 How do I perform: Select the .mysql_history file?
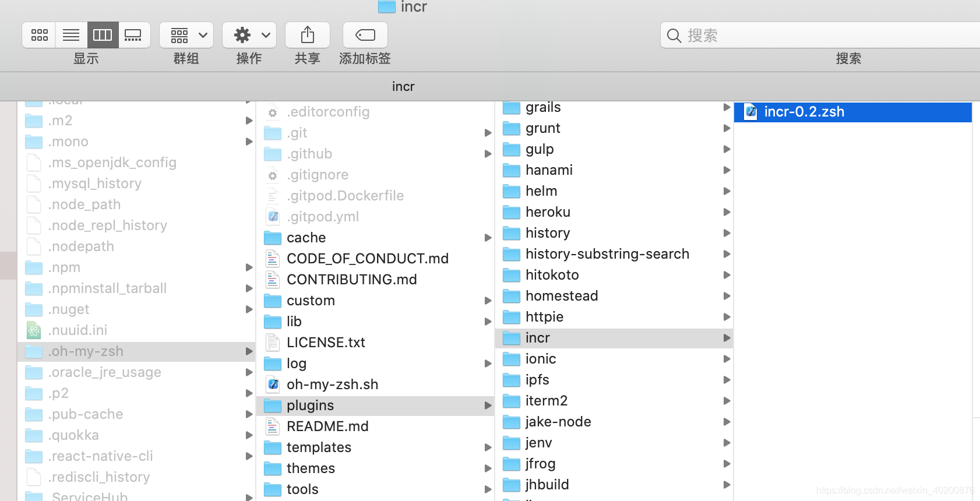[137, 184]
